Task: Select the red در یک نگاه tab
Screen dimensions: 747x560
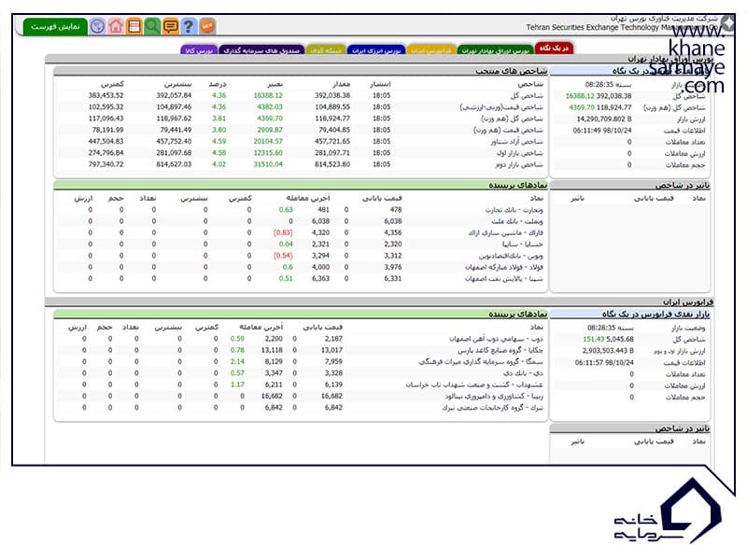Action: coord(554,49)
